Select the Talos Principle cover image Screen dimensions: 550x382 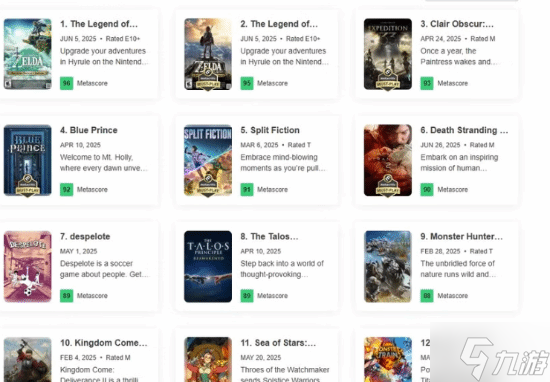(208, 267)
